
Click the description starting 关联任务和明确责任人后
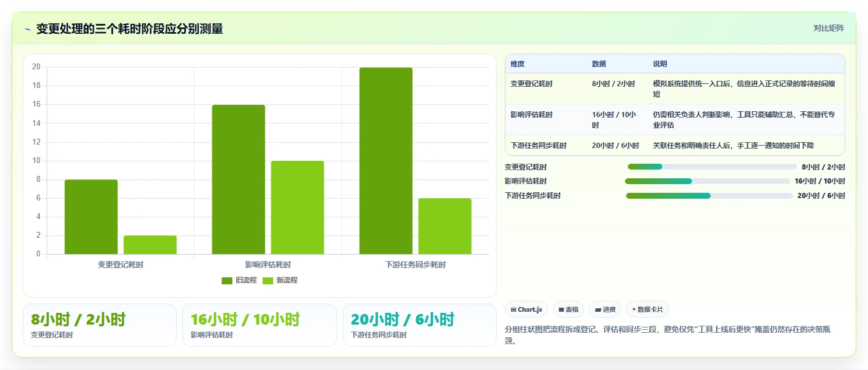click(x=733, y=146)
